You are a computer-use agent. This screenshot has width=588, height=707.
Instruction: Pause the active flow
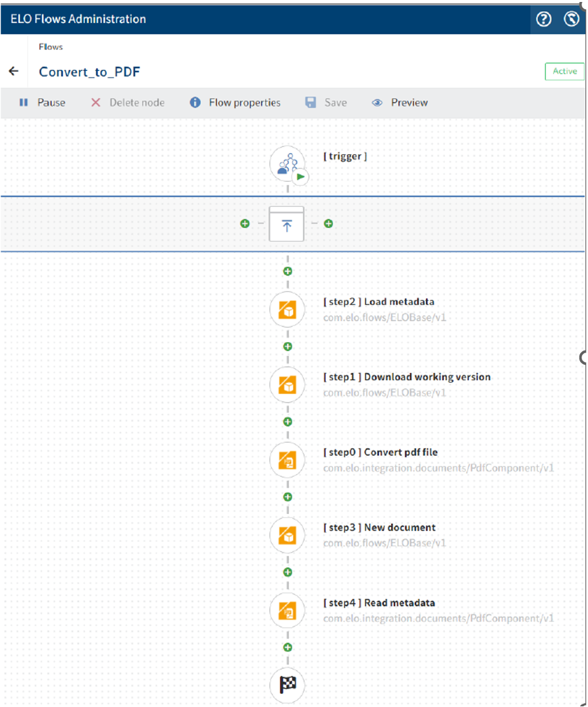click(x=42, y=103)
